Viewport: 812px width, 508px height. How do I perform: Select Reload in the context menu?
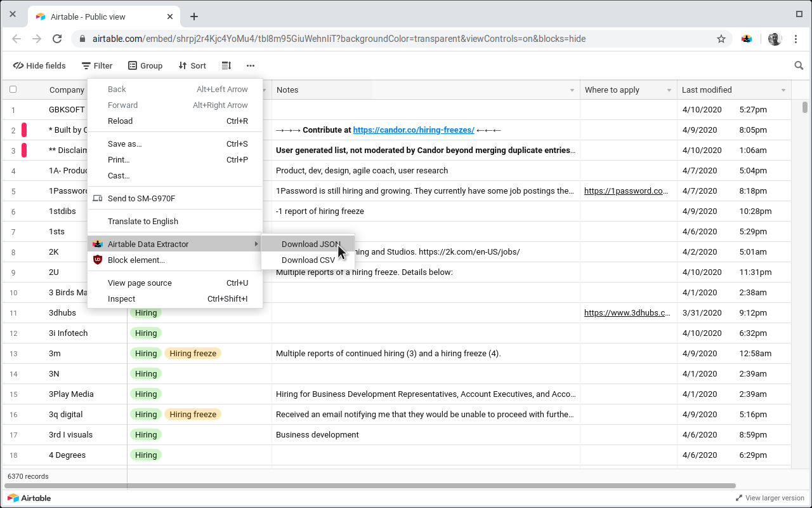coord(175,121)
